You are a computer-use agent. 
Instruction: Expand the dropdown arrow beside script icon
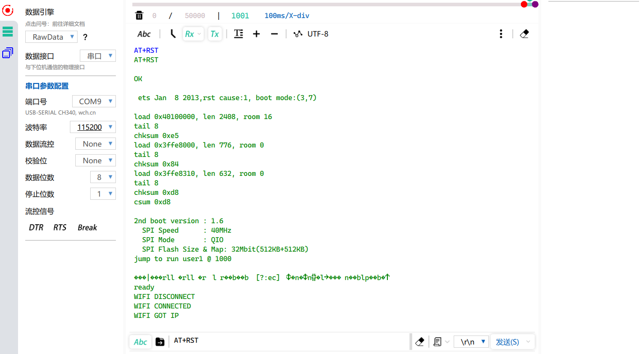click(x=447, y=342)
